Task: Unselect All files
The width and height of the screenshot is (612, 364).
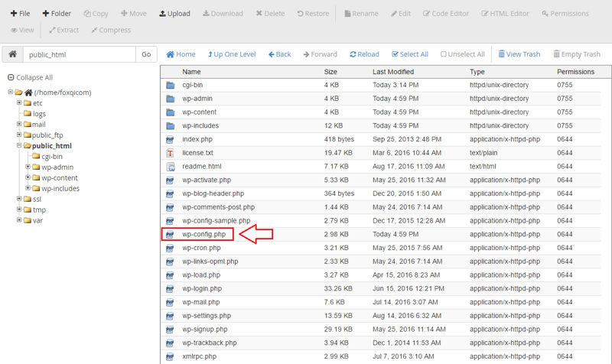Action: point(463,54)
